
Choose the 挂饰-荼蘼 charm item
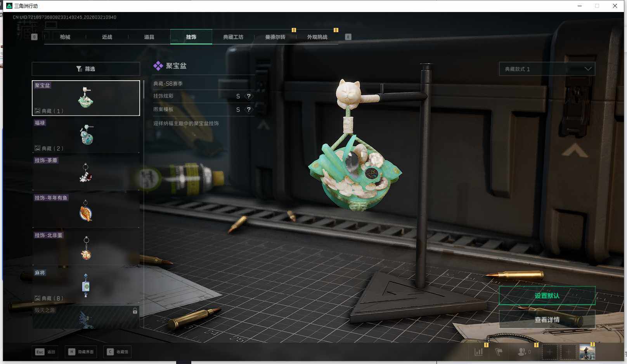tap(86, 173)
